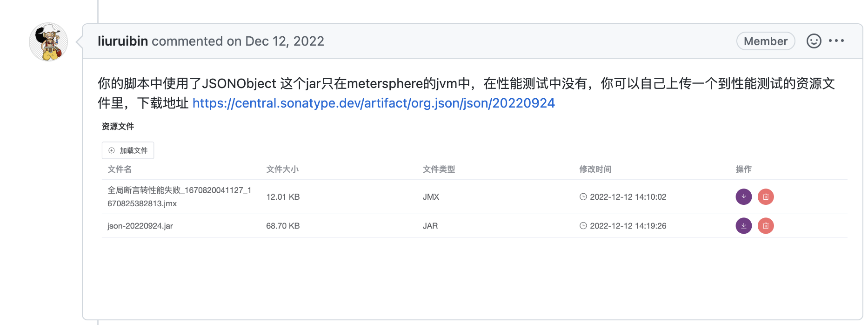The image size is (868, 325).
Task: Download the 全局断言转性能失败 JMX file
Action: pos(743,196)
